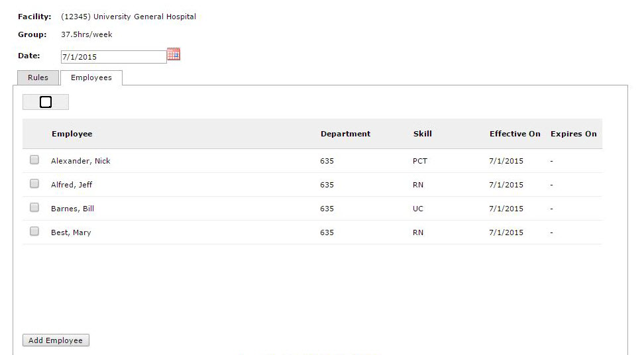The image size is (644, 355).
Task: Click the Alfred, Jeff employee name
Action: [x=72, y=185]
